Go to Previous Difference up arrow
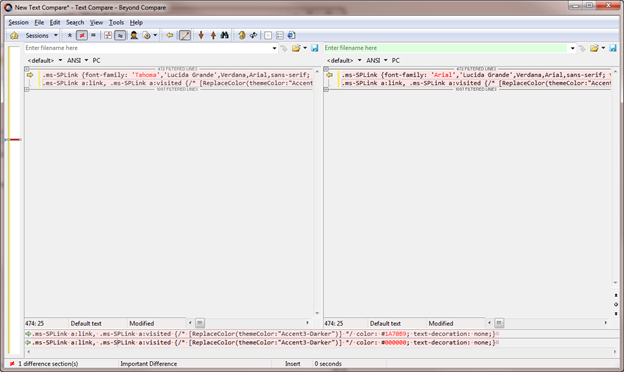Image resolution: width=624 pixels, height=372 pixels. (x=213, y=35)
